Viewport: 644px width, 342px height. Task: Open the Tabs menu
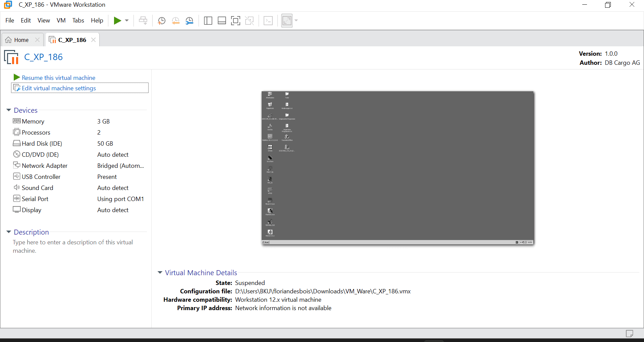point(78,20)
